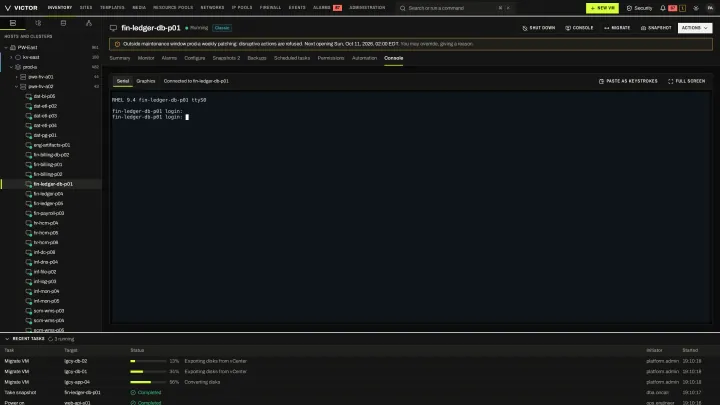Click Shut Down button
This screenshot has height=405, width=720.
[x=539, y=28]
